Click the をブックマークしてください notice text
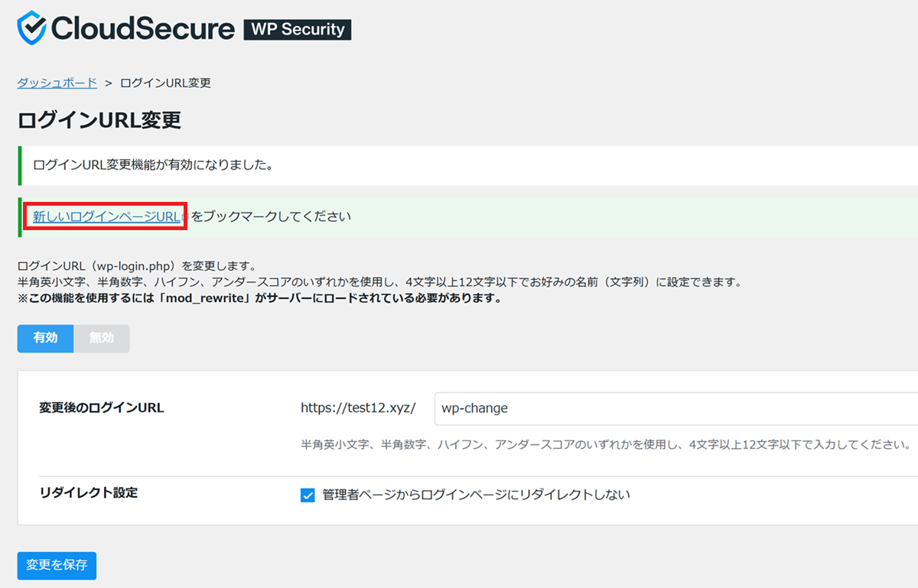Screen dimensions: 918x588 click(x=271, y=216)
